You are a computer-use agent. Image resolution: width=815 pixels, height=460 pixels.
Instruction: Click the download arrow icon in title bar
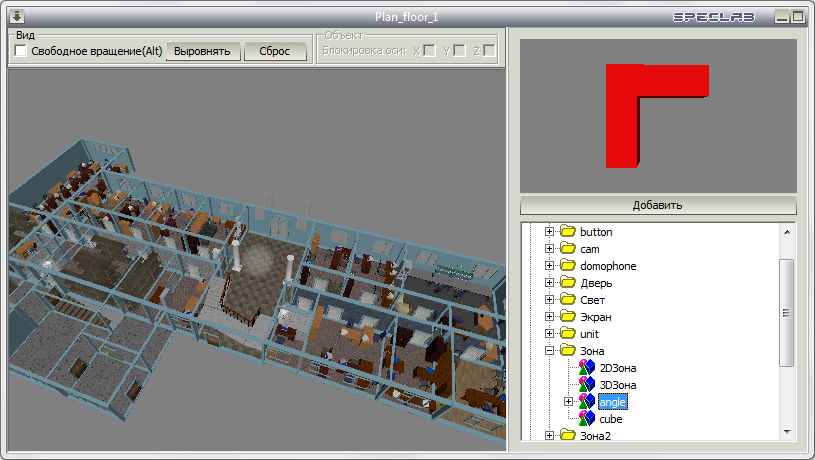pos(17,17)
